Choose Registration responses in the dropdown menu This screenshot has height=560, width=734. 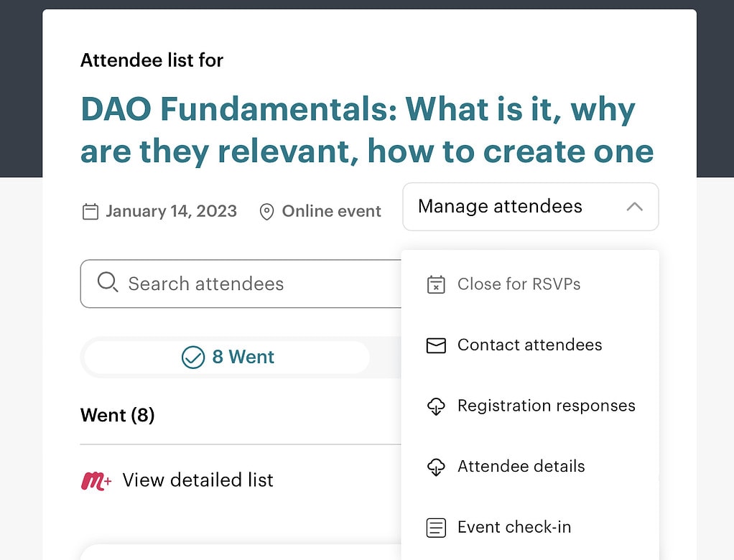(x=546, y=406)
